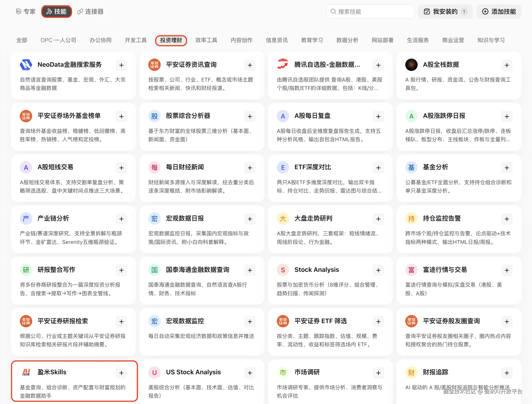The width and height of the screenshot is (532, 404).
Task: Select the 投资理财 category
Action: pos(171,40)
